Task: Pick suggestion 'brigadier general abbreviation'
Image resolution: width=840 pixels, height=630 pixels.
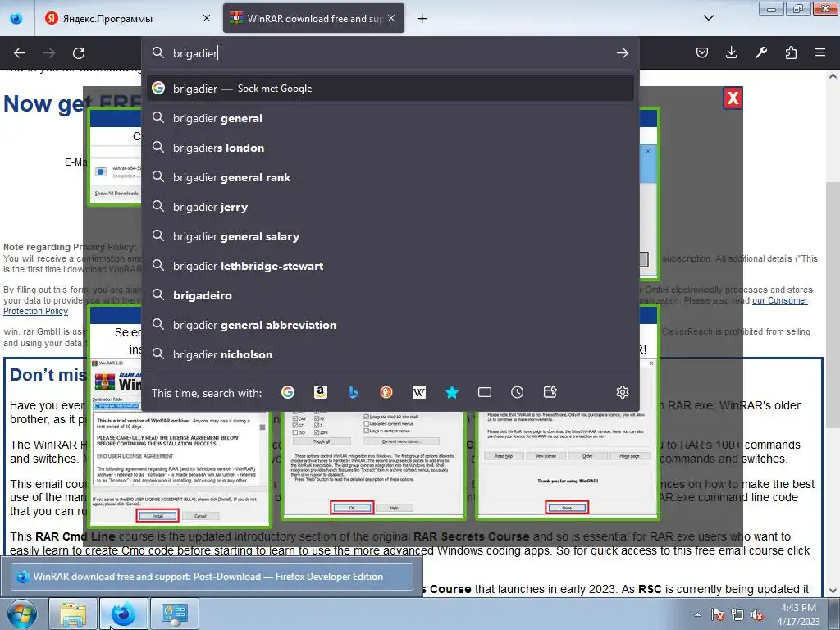Action: (x=390, y=325)
